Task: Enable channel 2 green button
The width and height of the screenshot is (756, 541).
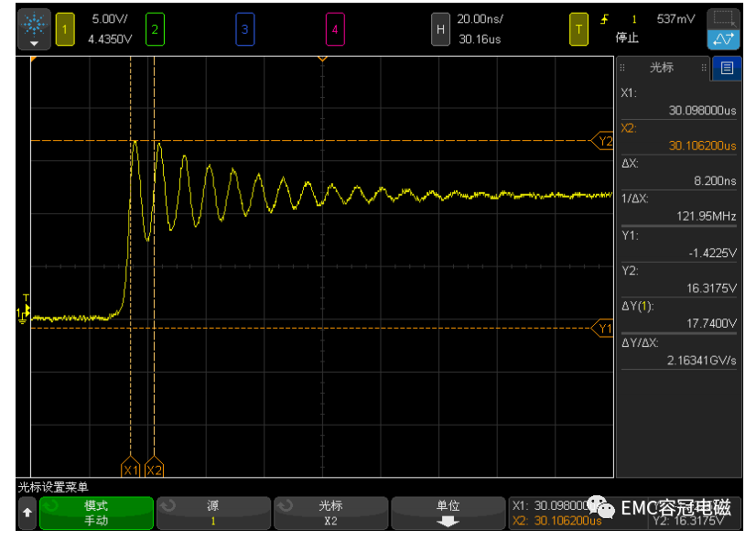Action: (155, 29)
